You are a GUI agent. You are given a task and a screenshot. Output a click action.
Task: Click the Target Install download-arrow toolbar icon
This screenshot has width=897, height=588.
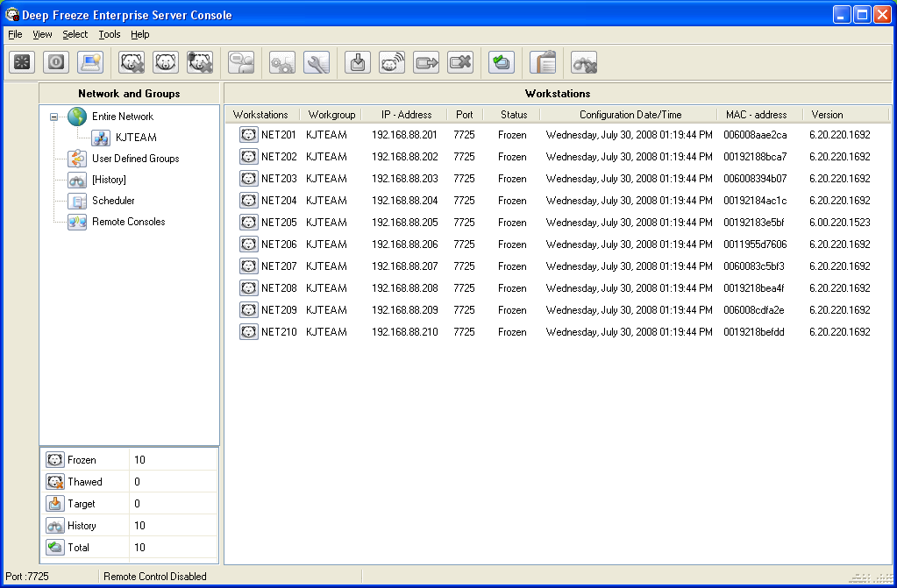click(x=358, y=62)
